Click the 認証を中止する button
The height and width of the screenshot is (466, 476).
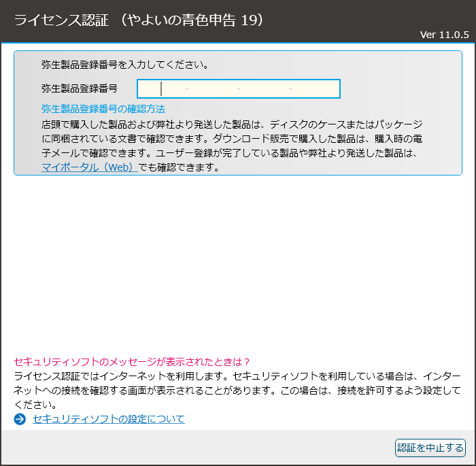tap(430, 448)
